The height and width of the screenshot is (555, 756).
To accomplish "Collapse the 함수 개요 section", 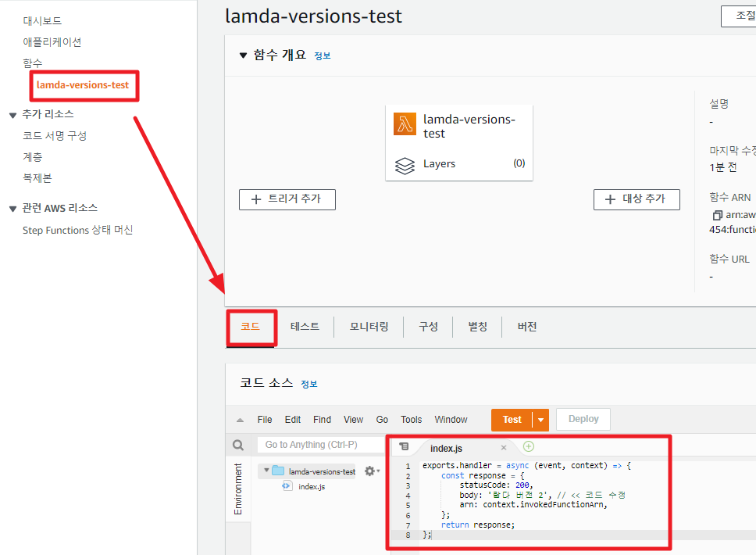I will 244,55.
